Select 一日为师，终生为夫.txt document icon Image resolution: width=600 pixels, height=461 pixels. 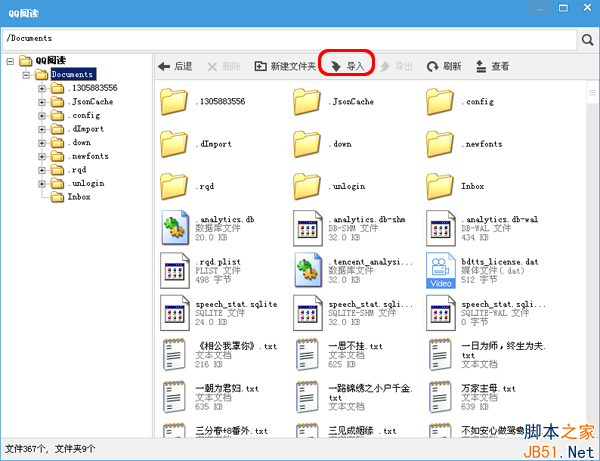coord(440,355)
